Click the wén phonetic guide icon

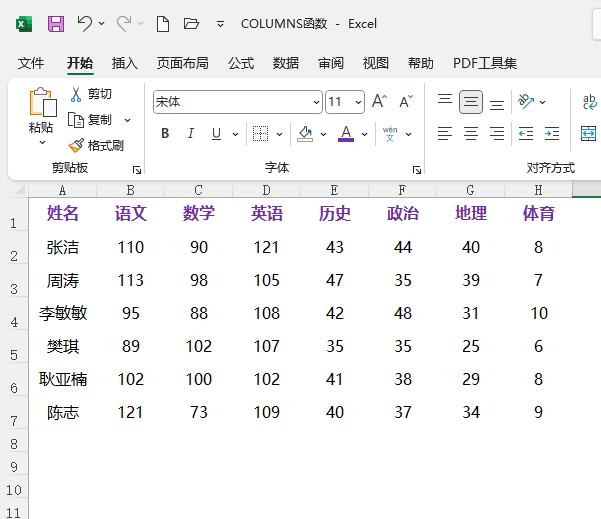pos(390,134)
